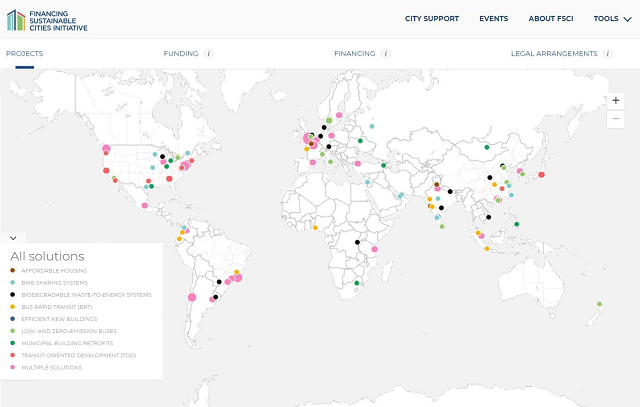Expand the Tools dropdown menu
This screenshot has height=407, width=640.
click(612, 19)
